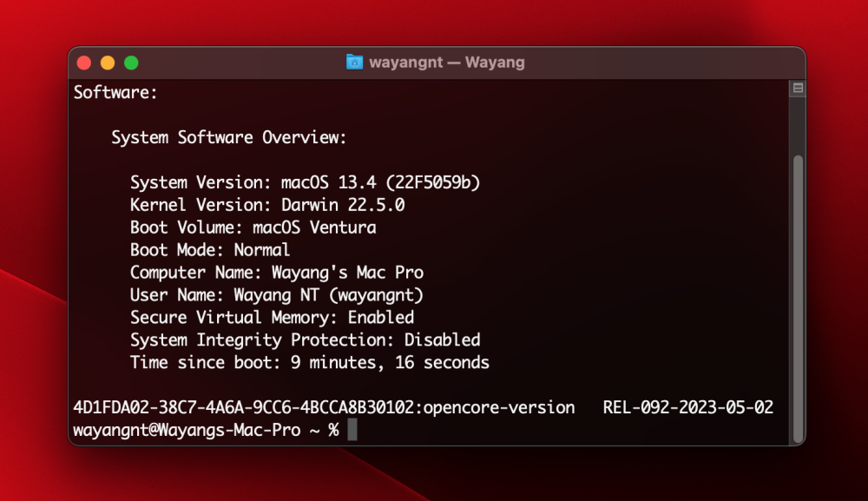Click 'System Integrity Protection: Disabled' line

(305, 339)
